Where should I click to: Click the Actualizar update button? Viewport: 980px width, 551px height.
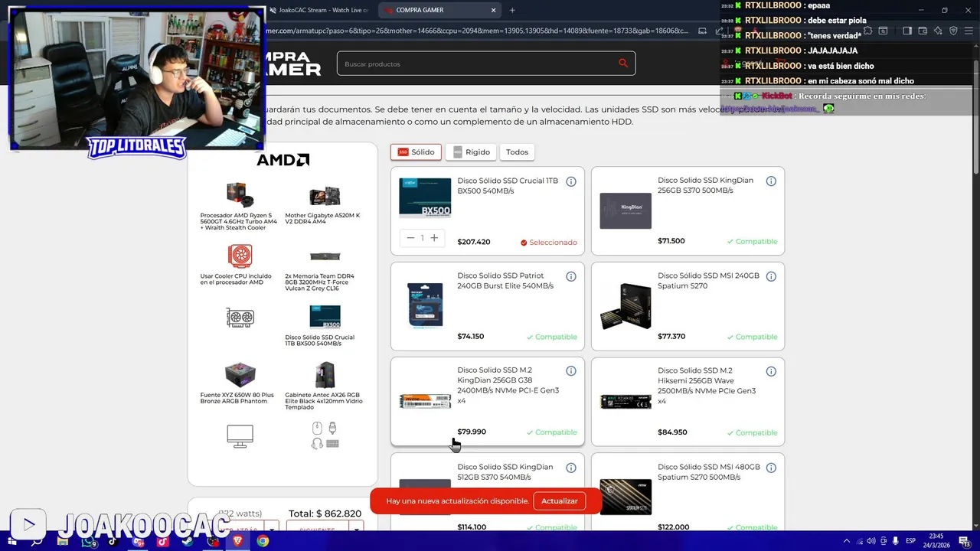click(560, 501)
